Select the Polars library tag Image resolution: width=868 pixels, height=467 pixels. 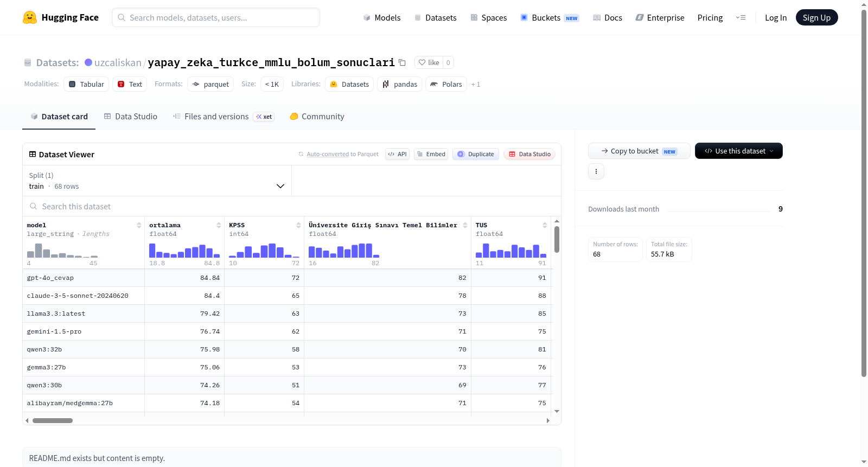click(x=446, y=84)
